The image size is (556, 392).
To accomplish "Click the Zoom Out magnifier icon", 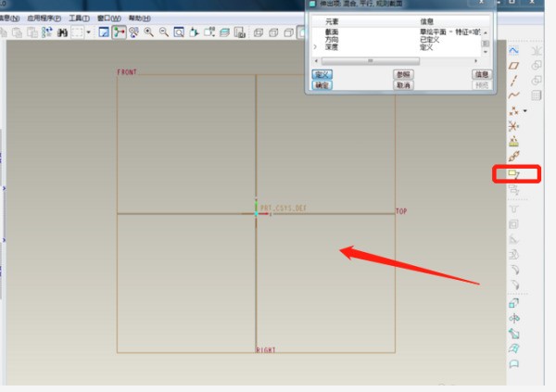I will pyautogui.click(x=164, y=32).
